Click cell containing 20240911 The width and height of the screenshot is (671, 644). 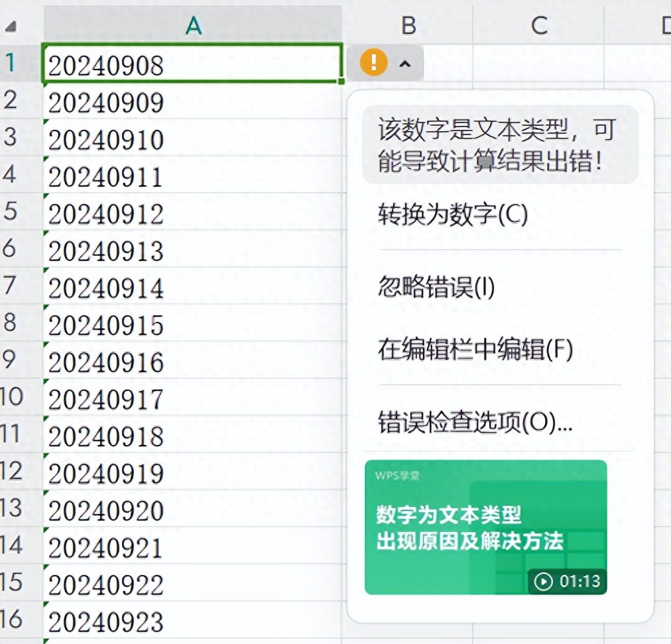point(192,174)
